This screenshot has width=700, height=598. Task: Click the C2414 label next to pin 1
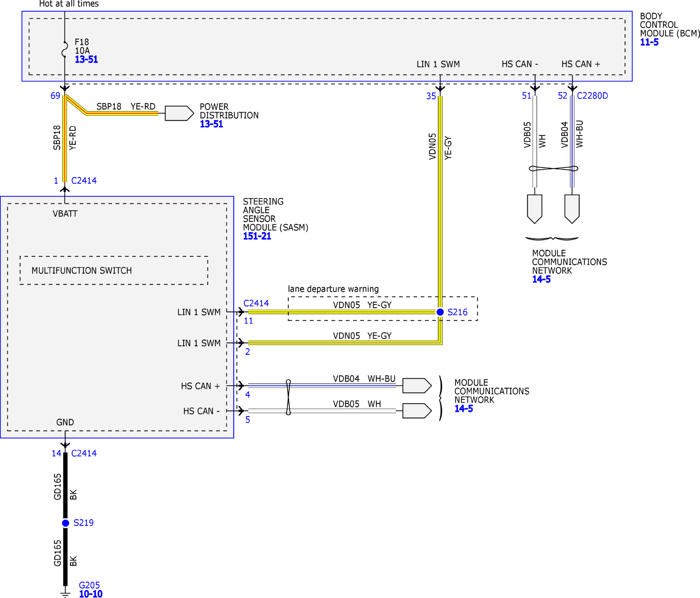click(84, 181)
